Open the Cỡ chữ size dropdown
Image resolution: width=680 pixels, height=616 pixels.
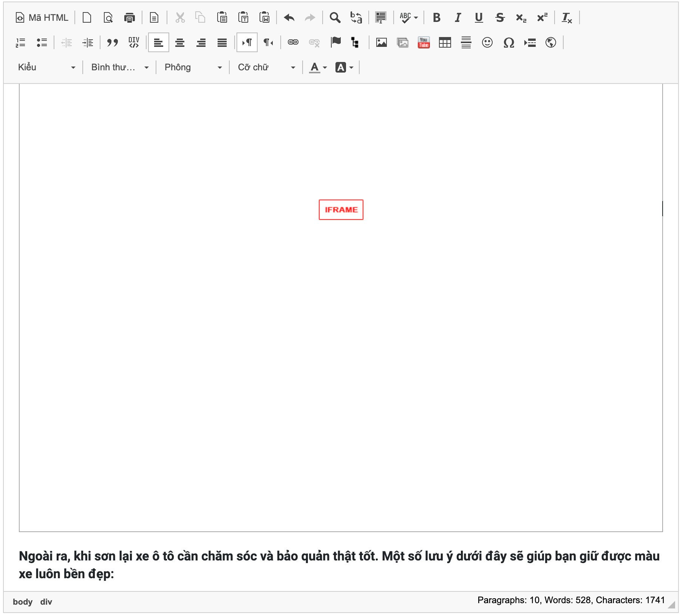point(266,68)
